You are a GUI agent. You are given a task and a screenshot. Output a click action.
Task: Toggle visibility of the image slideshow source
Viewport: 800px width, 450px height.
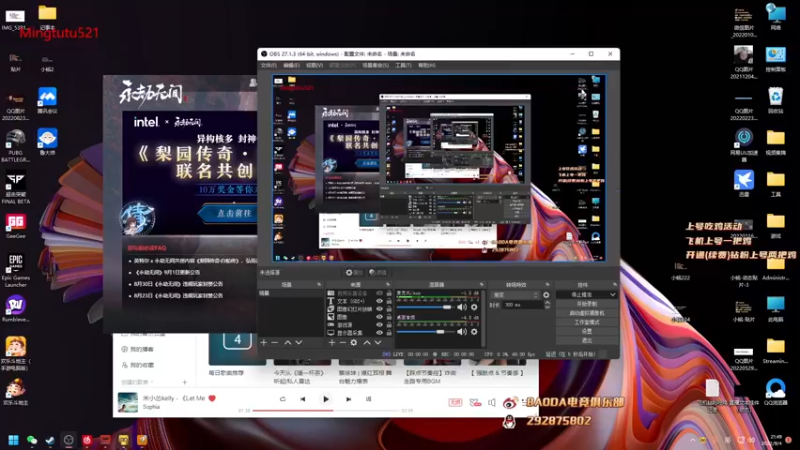[x=379, y=309]
